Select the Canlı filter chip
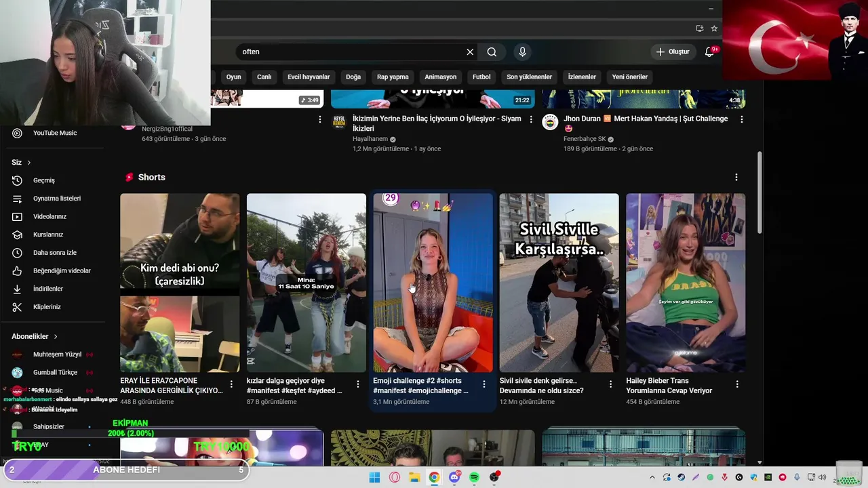The width and height of the screenshot is (868, 488). 264,77
